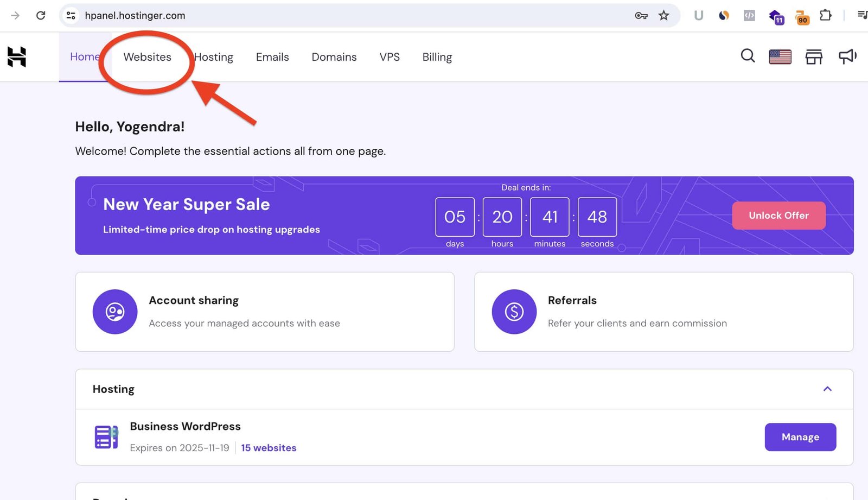Image resolution: width=868 pixels, height=500 pixels.
Task: Click 'Limited-time price drop on hosting upgrades'
Action: point(212,230)
